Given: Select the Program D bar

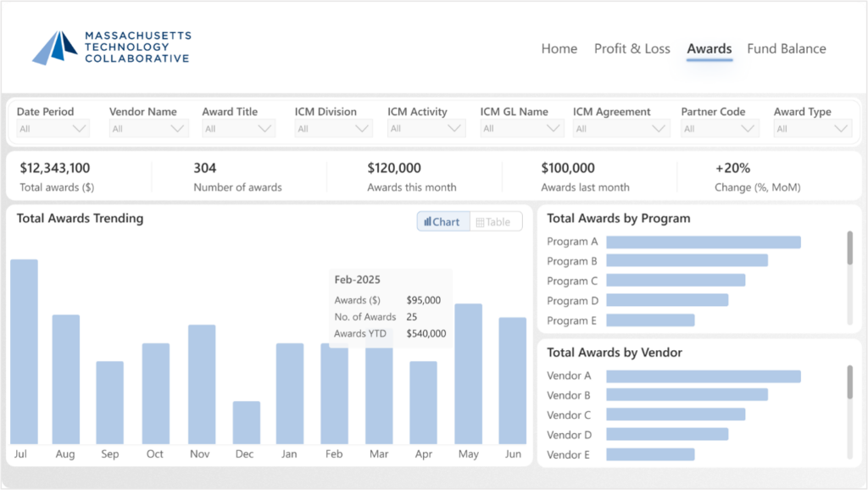Looking at the screenshot, I should [x=667, y=300].
